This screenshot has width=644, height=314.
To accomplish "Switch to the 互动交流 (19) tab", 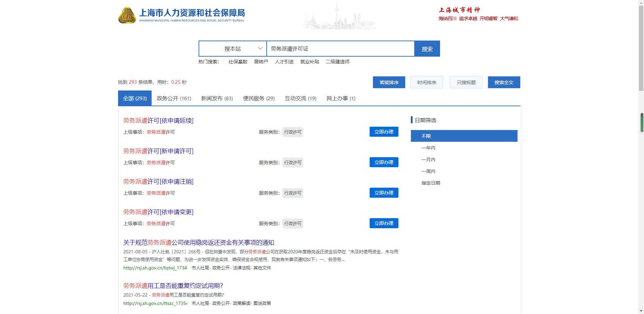I will coord(301,98).
